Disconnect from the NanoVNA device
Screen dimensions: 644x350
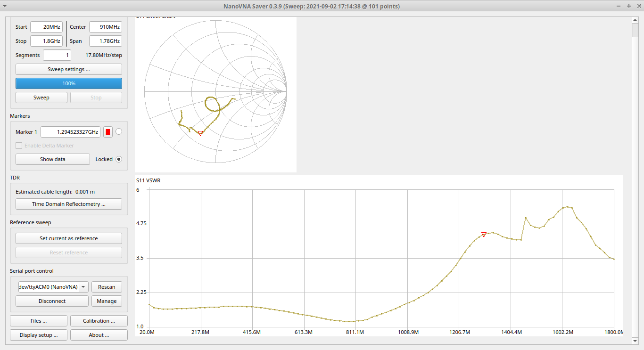click(52, 301)
